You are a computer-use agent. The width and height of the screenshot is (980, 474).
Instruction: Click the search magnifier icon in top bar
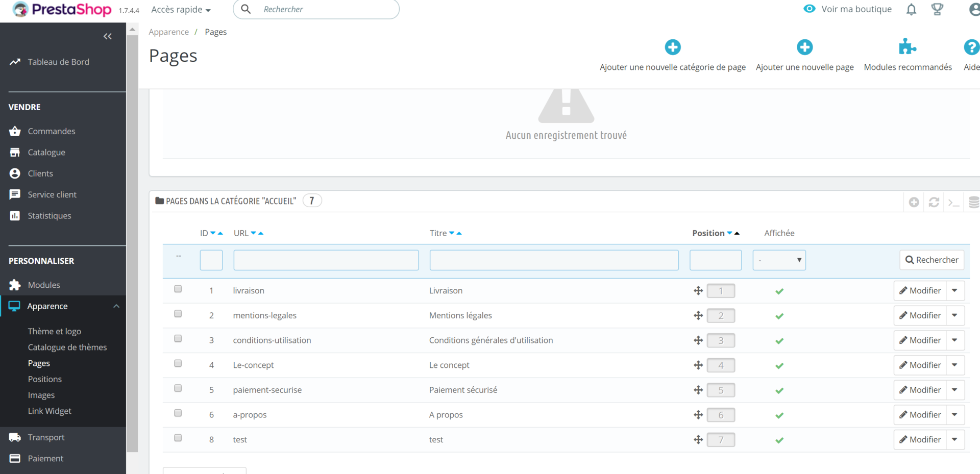(246, 9)
